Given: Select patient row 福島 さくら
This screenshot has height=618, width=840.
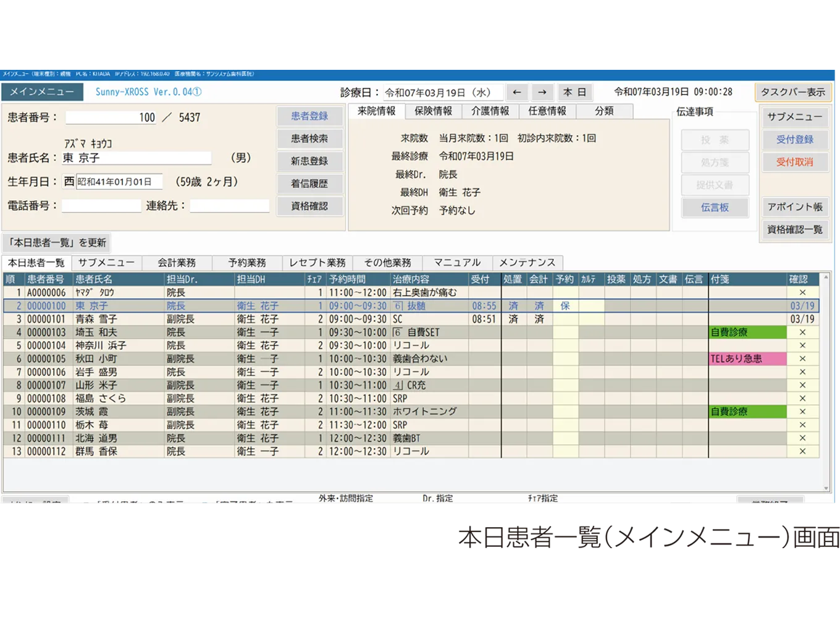Looking at the screenshot, I should click(411, 399).
